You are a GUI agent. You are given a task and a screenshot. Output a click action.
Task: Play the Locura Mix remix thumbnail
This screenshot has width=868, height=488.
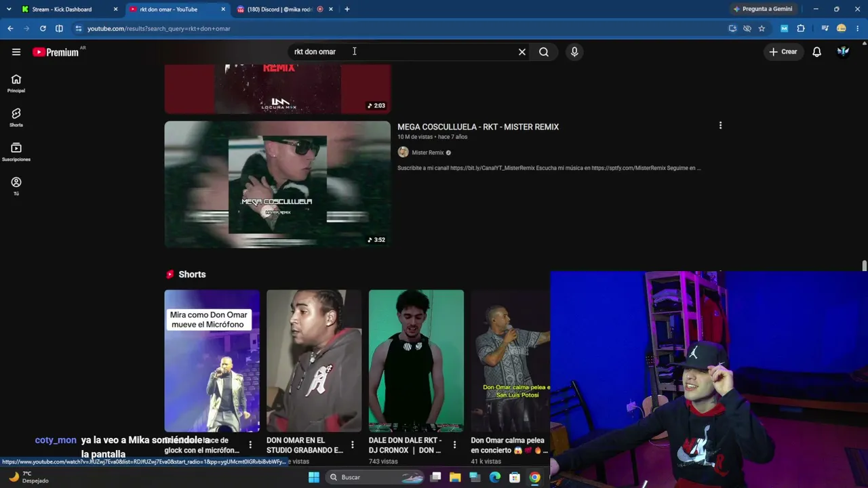coord(277,89)
